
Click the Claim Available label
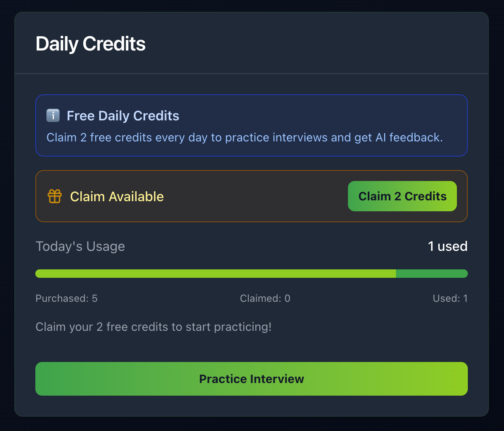pyautogui.click(x=117, y=196)
